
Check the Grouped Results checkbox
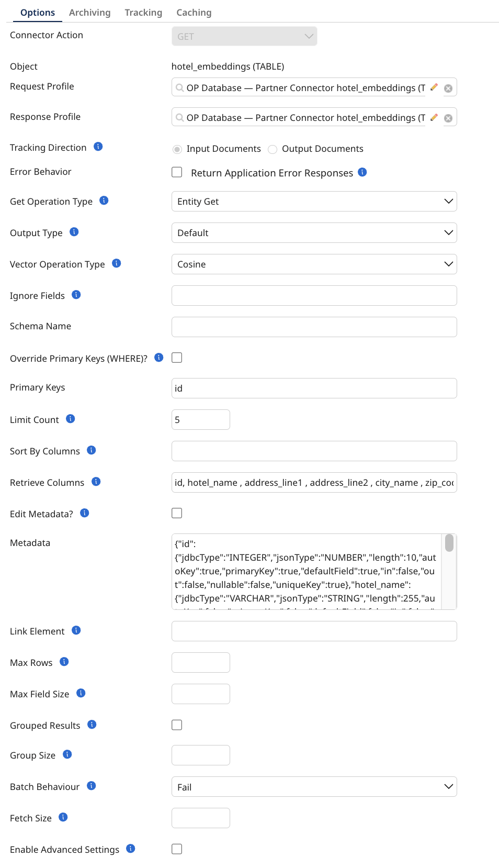tap(177, 725)
